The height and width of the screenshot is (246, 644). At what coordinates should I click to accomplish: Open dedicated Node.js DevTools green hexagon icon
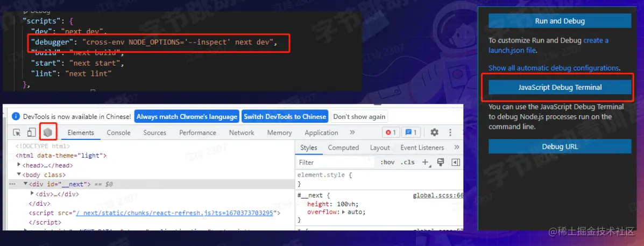click(48, 132)
